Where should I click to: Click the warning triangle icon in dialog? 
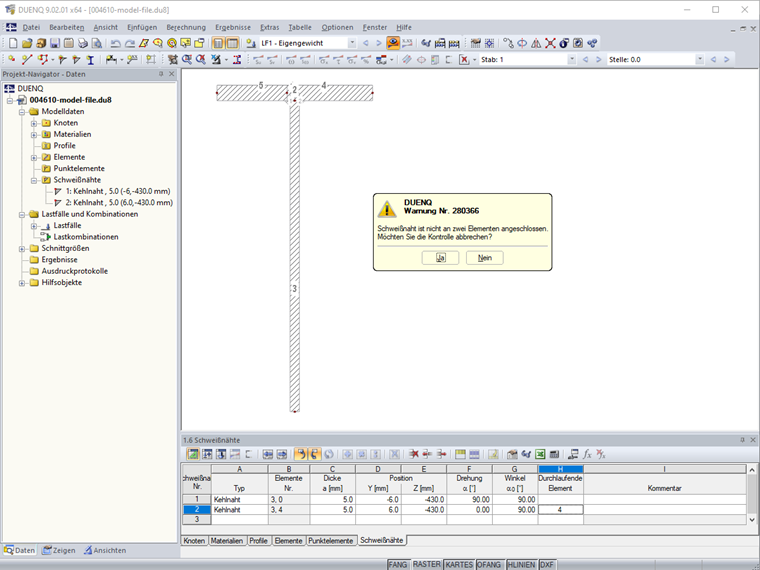point(387,209)
